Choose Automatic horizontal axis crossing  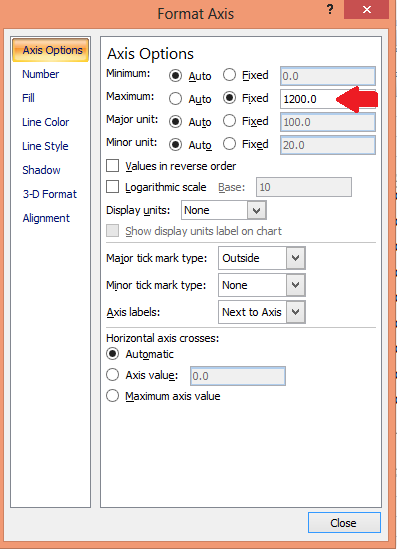[112, 354]
